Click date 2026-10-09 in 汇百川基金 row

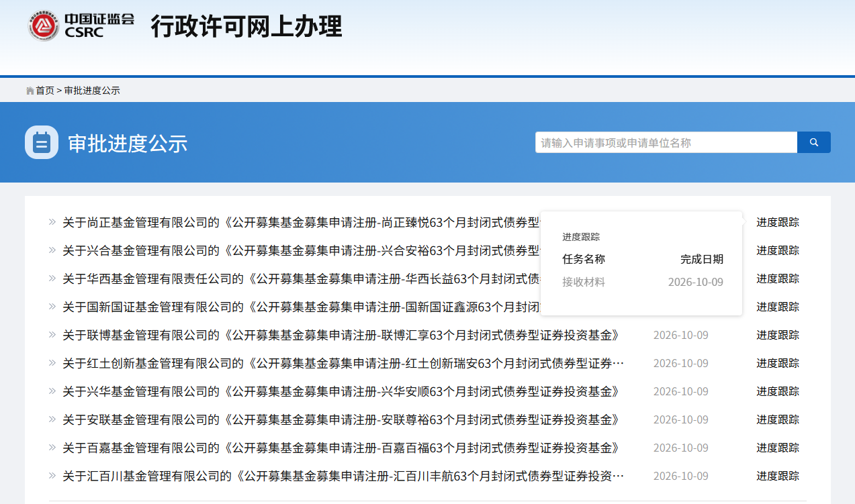pos(680,476)
